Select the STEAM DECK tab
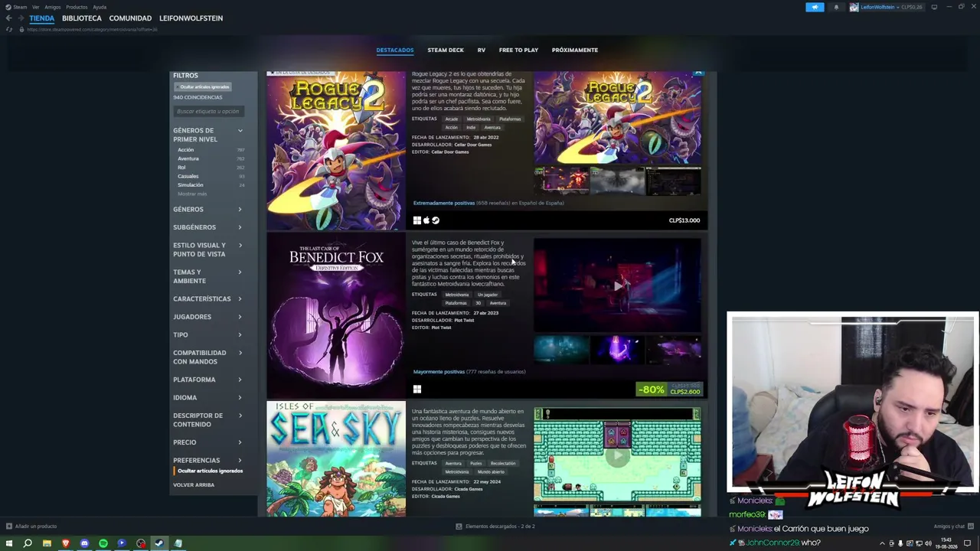 coord(446,51)
